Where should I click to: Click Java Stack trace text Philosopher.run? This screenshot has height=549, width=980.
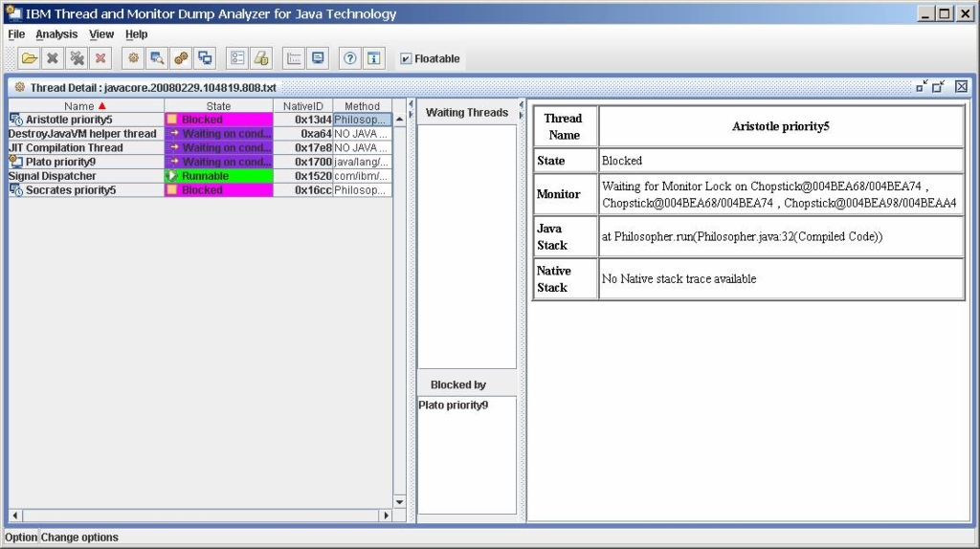point(742,236)
